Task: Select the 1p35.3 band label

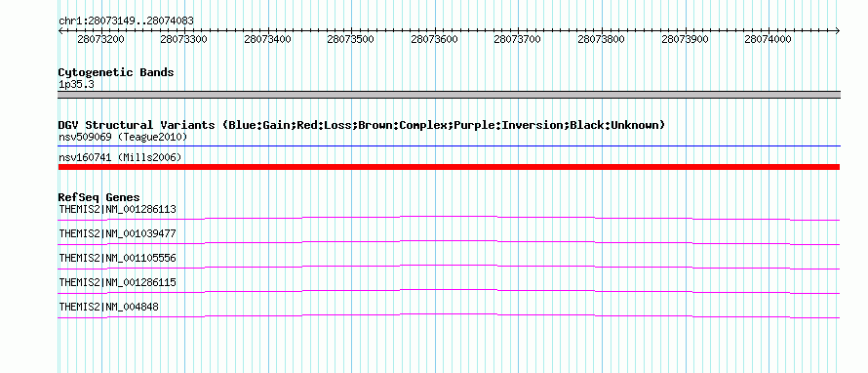Action: pos(76,84)
